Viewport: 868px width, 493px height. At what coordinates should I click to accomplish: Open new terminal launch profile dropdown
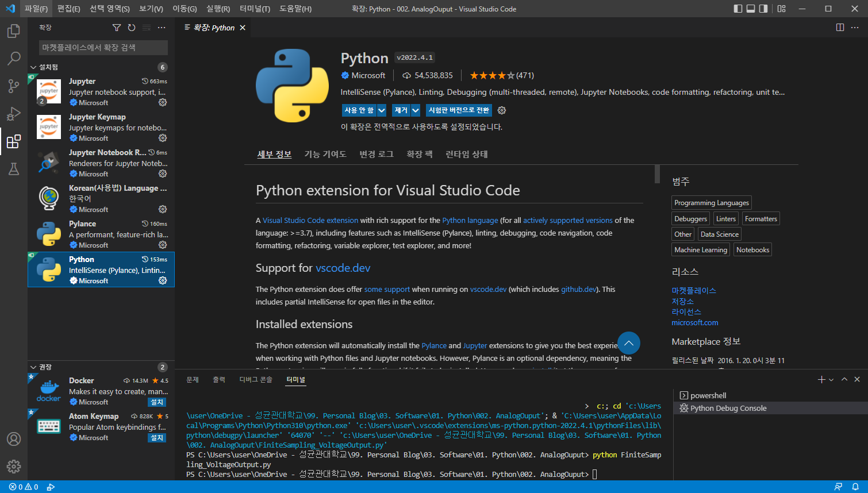pyautogui.click(x=831, y=380)
